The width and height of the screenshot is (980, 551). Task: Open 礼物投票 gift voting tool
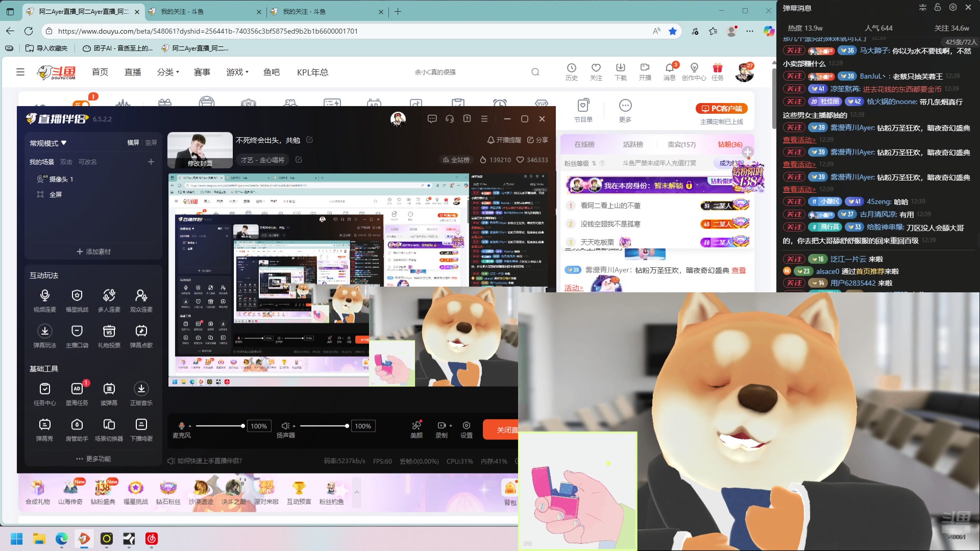(x=109, y=332)
